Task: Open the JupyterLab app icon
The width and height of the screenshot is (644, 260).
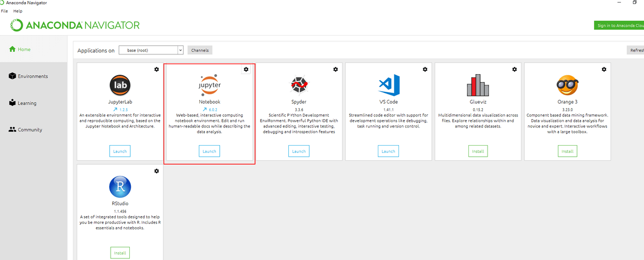Action: (120, 85)
